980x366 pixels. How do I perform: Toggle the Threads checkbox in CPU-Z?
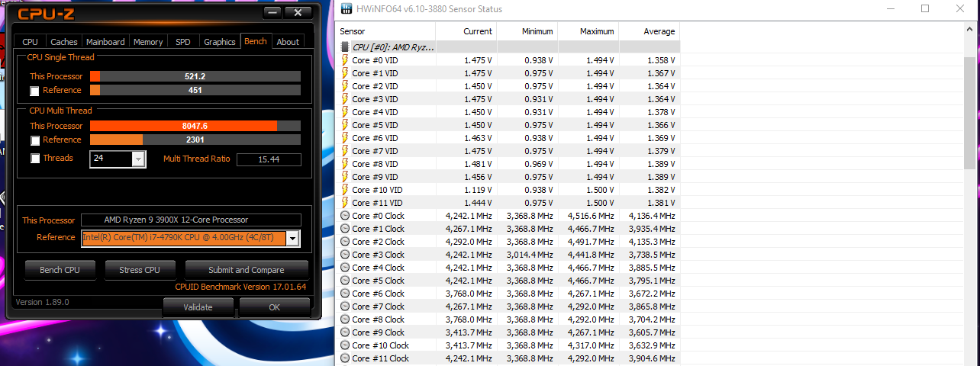tap(34, 159)
